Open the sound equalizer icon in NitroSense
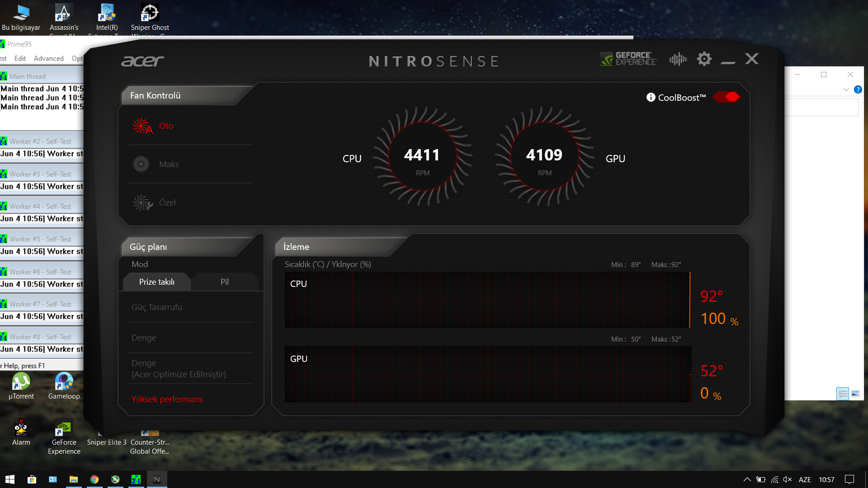Screen dimensions: 868x488 point(678,59)
